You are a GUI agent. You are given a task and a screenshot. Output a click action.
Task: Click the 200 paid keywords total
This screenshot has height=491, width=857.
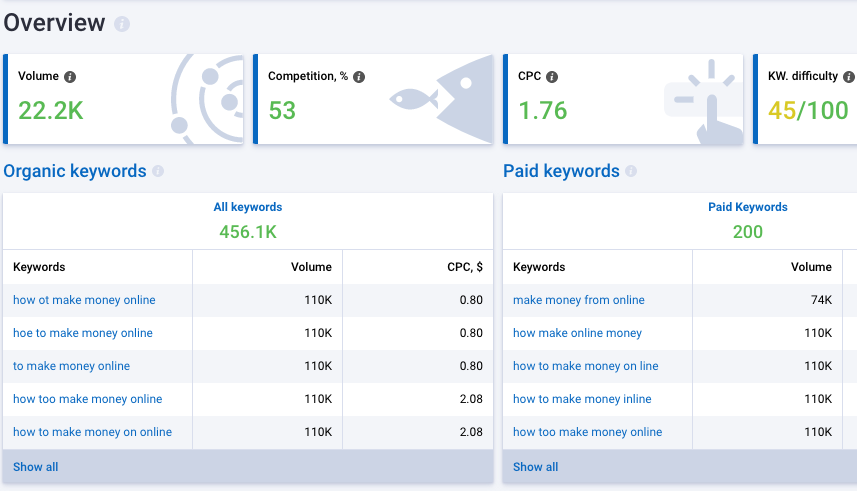748,232
